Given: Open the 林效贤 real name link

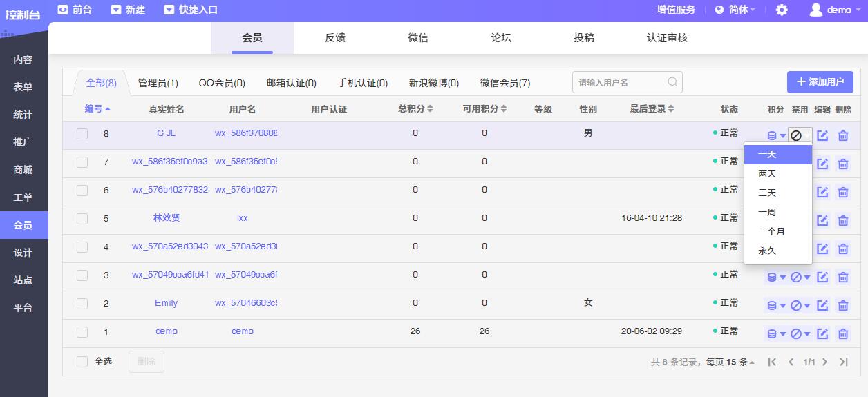Looking at the screenshot, I should [x=167, y=218].
